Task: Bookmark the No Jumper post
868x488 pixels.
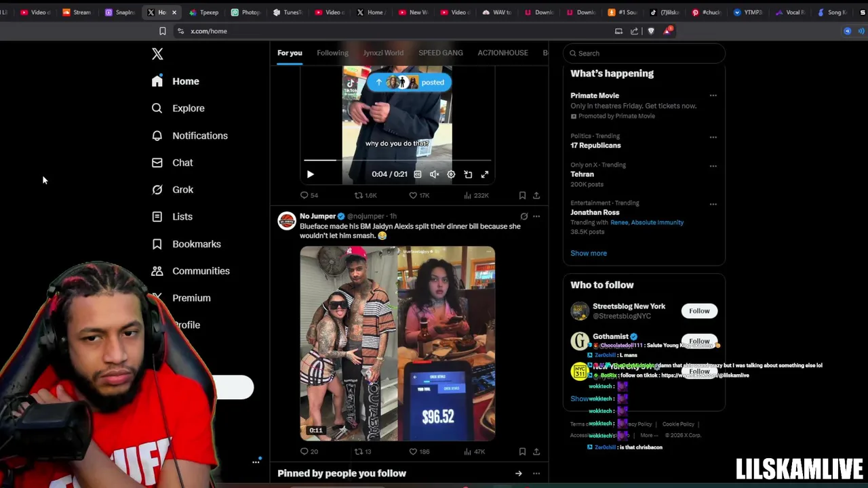Action: tap(522, 451)
